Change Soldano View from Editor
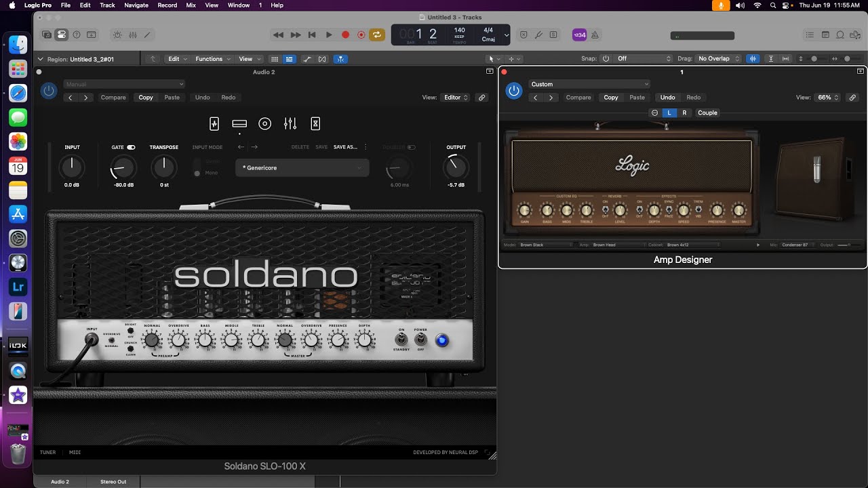The height and width of the screenshot is (488, 868). point(456,98)
